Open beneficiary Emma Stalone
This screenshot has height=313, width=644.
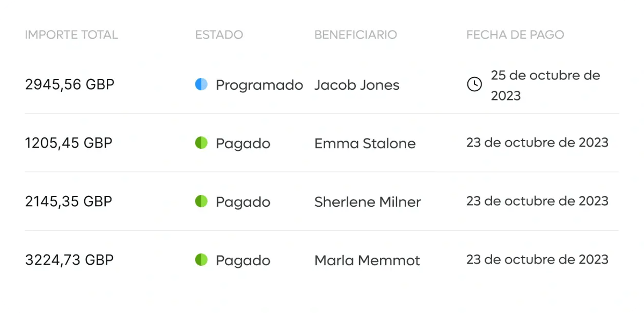pos(365,143)
